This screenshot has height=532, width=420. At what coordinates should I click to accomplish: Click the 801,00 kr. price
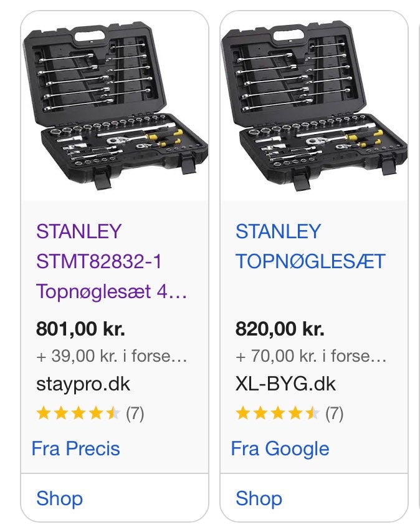[x=80, y=328]
